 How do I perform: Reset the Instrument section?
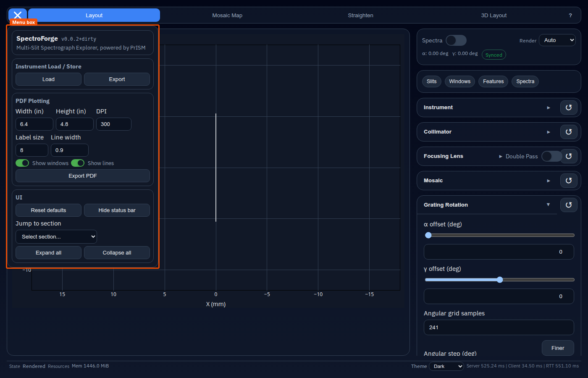click(x=569, y=108)
